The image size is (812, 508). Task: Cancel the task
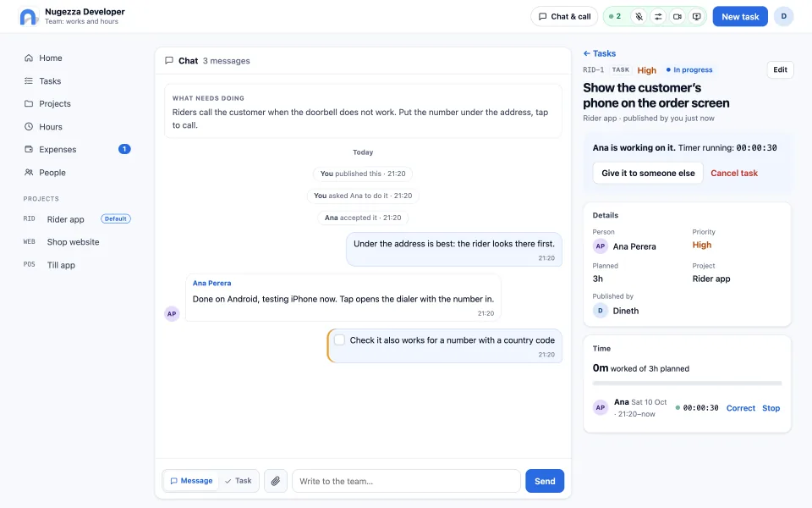(734, 173)
